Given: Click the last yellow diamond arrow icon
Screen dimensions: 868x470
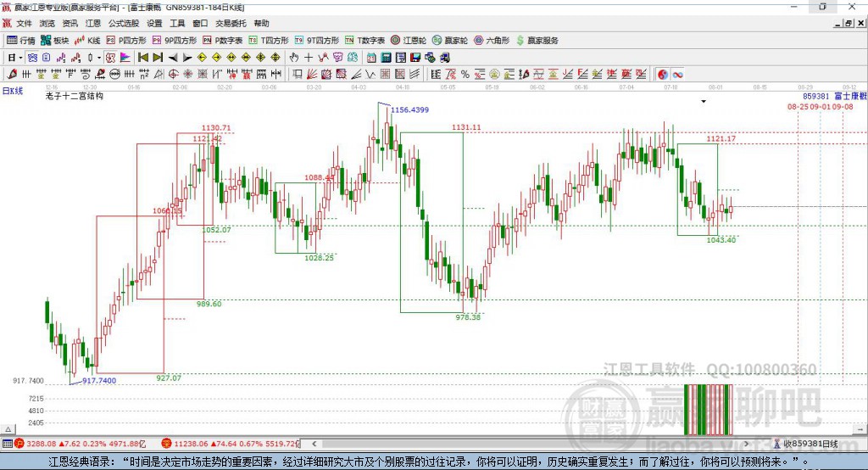Looking at the screenshot, I should click(x=275, y=58).
